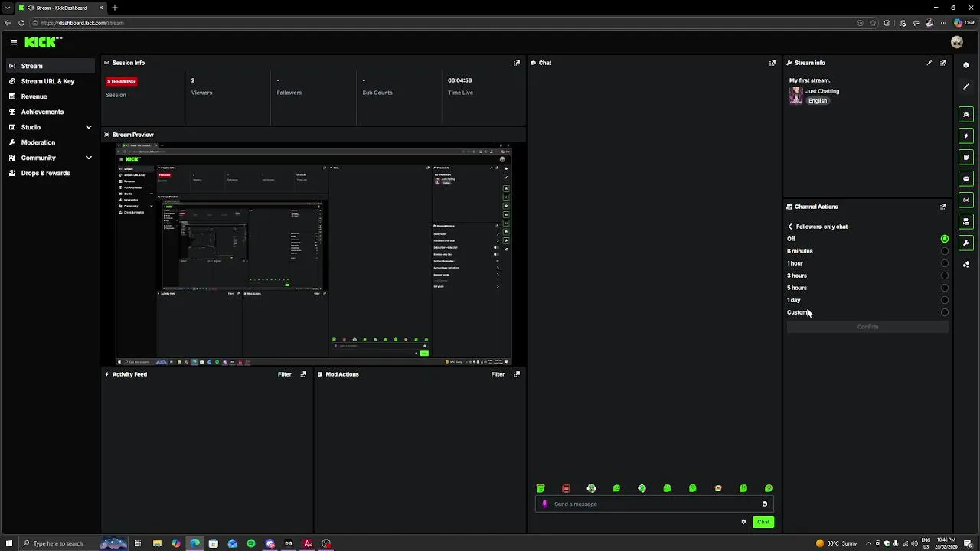Insert the toast-colored emote in quick row
980x551 pixels.
point(718,488)
